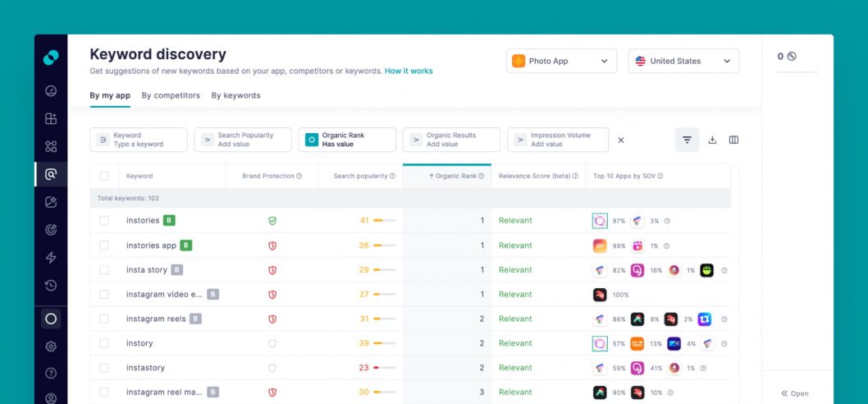Tick the checkbox for instories keyword
The height and width of the screenshot is (404, 868).
(x=104, y=221)
